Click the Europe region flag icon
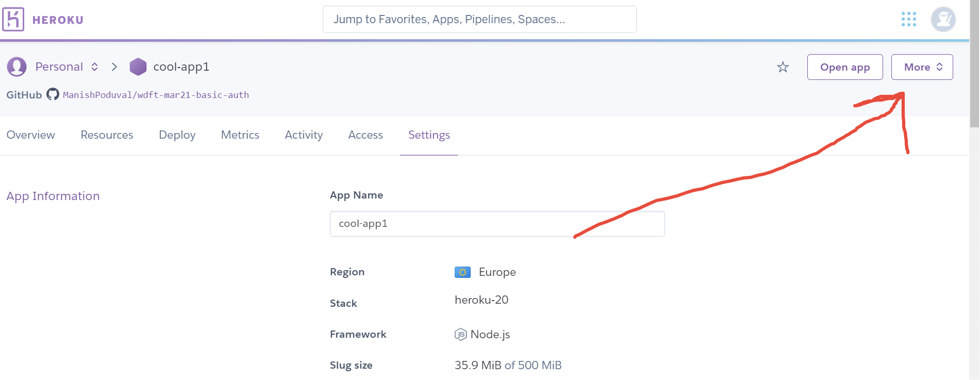 pyautogui.click(x=462, y=272)
